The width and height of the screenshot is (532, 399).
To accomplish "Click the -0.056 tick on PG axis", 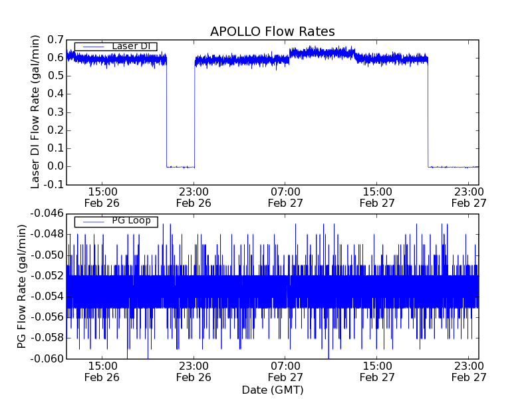I will [47, 317].
